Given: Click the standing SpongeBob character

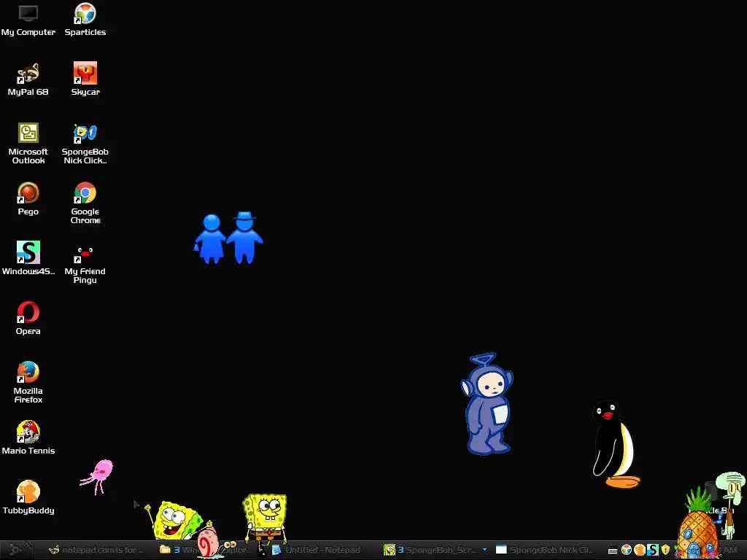Looking at the screenshot, I should (x=265, y=518).
